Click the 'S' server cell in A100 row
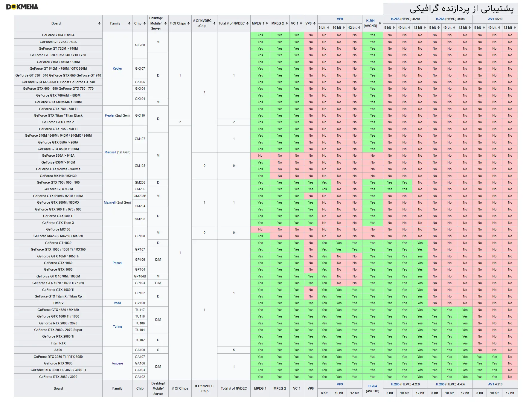The image size is (532, 412). pos(158,350)
